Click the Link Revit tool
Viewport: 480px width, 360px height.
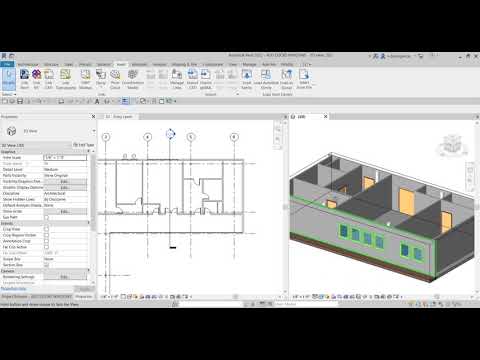(24, 79)
